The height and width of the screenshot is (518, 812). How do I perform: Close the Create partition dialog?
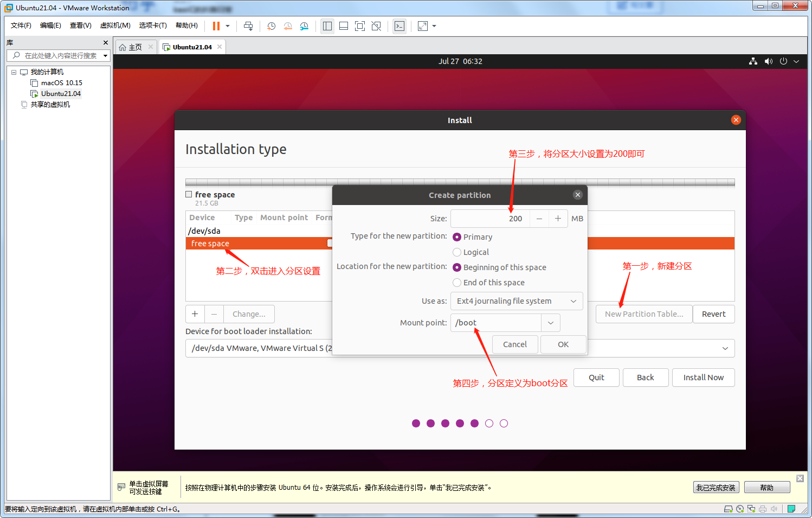tap(578, 195)
